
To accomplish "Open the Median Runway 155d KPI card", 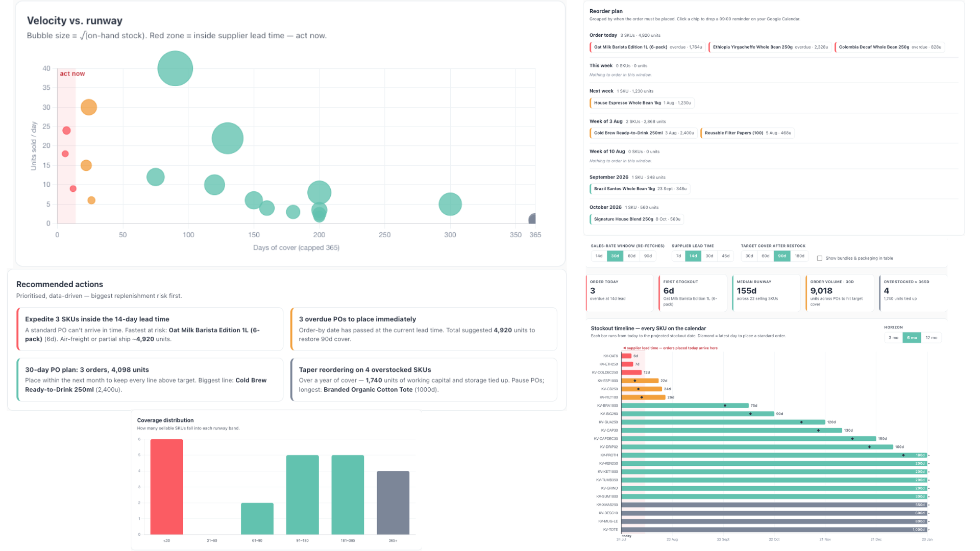I will (767, 293).
